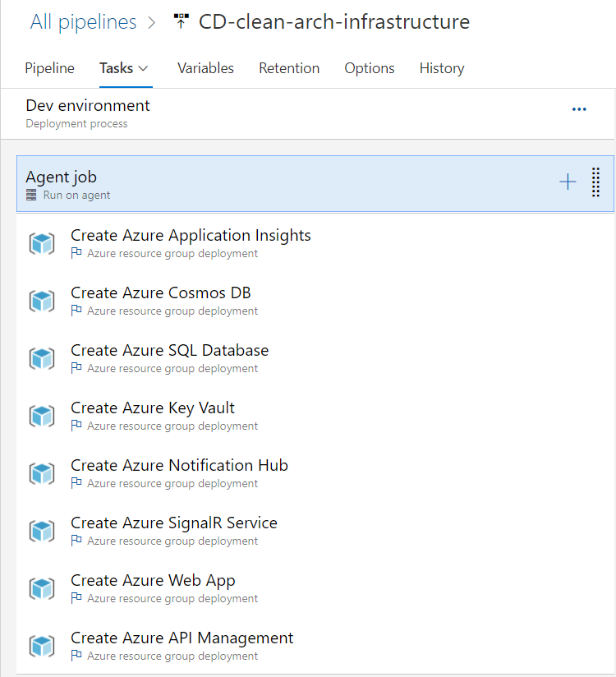The height and width of the screenshot is (677, 616).
Task: Click the Notification Hub task cube icon
Action: (x=42, y=473)
